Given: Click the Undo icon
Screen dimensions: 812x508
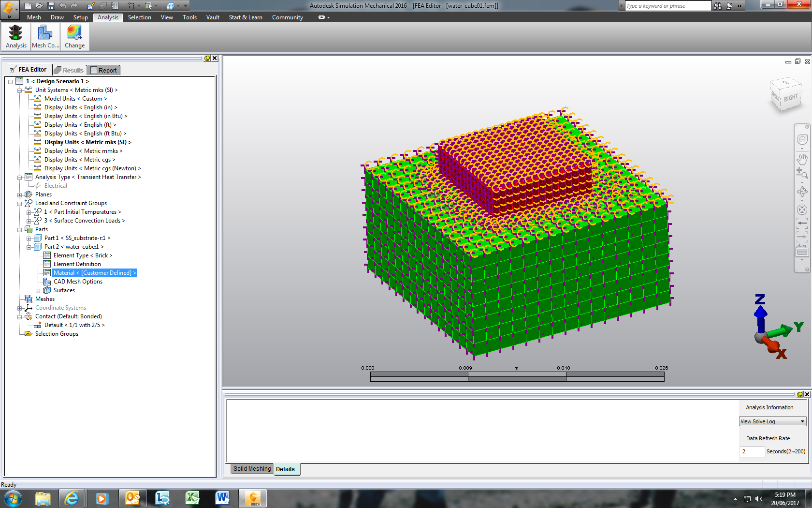Looking at the screenshot, I should pos(62,6).
